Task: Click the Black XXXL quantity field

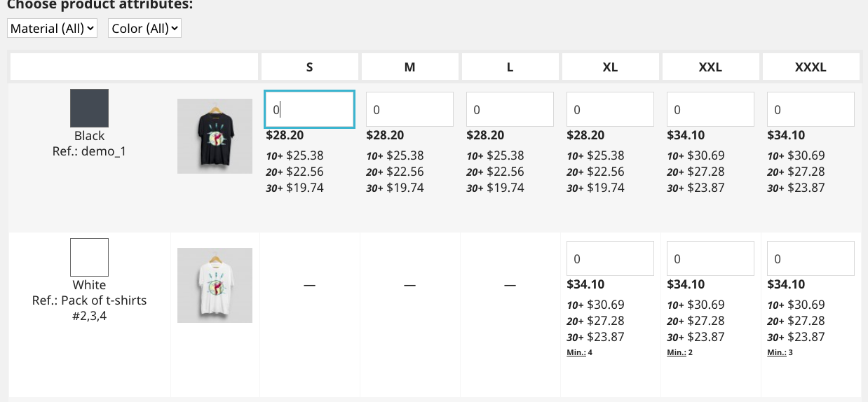Action: 811,110
